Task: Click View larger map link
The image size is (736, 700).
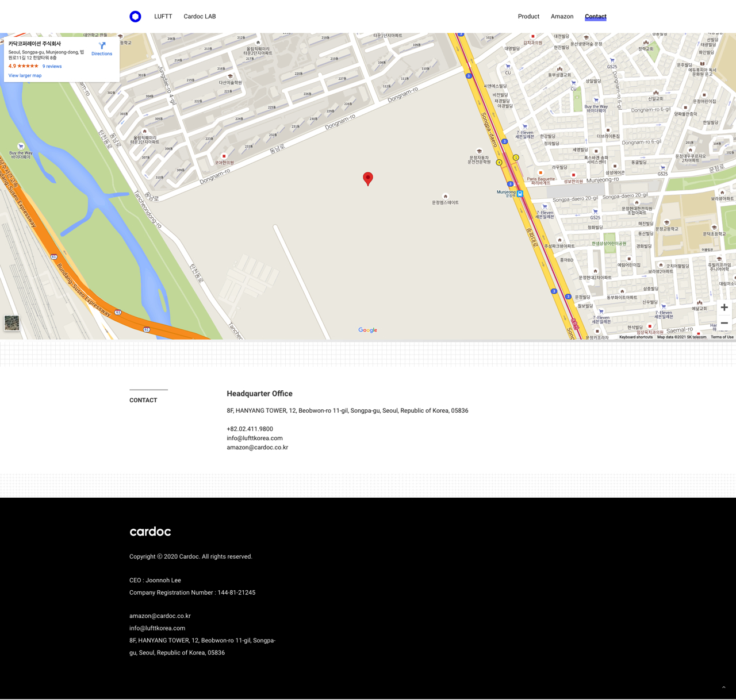Action: [x=25, y=76]
